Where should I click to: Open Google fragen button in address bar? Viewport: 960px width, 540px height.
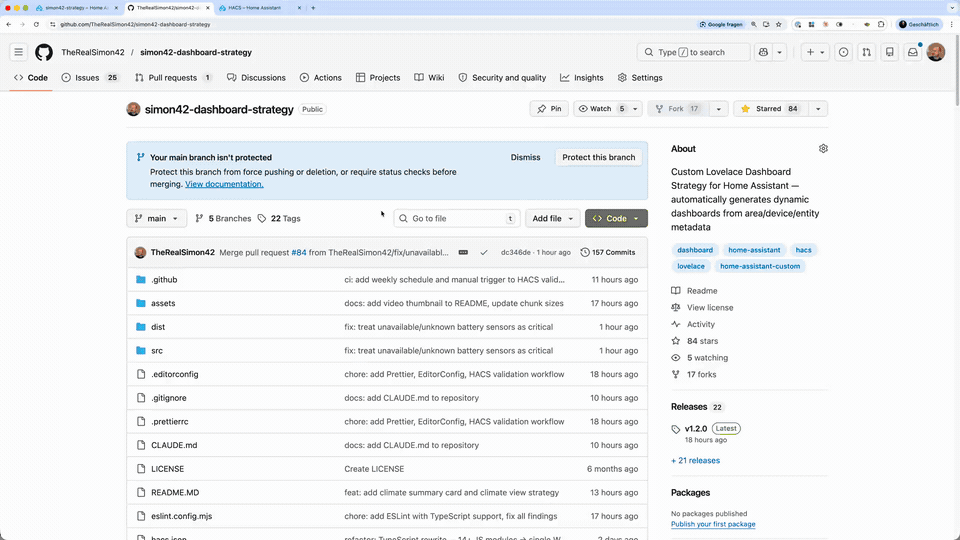coord(721,24)
